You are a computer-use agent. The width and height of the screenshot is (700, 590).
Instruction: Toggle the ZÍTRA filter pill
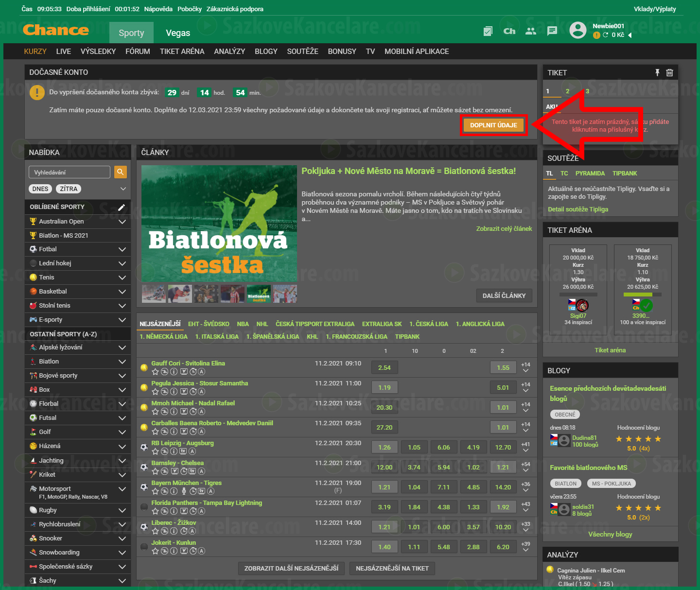(69, 189)
